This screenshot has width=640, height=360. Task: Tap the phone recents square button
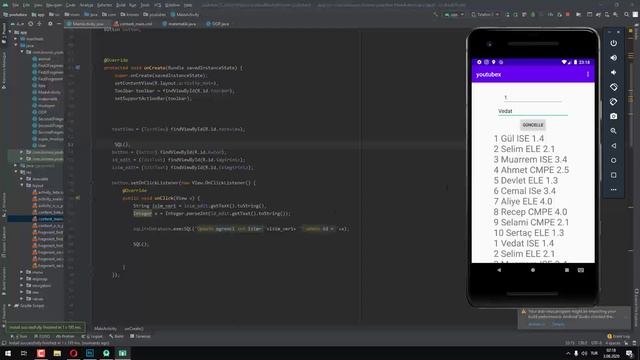pyautogui.click(x=567, y=270)
